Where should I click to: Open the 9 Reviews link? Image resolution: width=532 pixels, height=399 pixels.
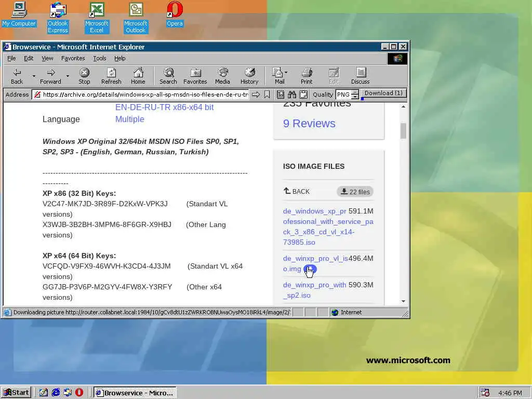[309, 124]
